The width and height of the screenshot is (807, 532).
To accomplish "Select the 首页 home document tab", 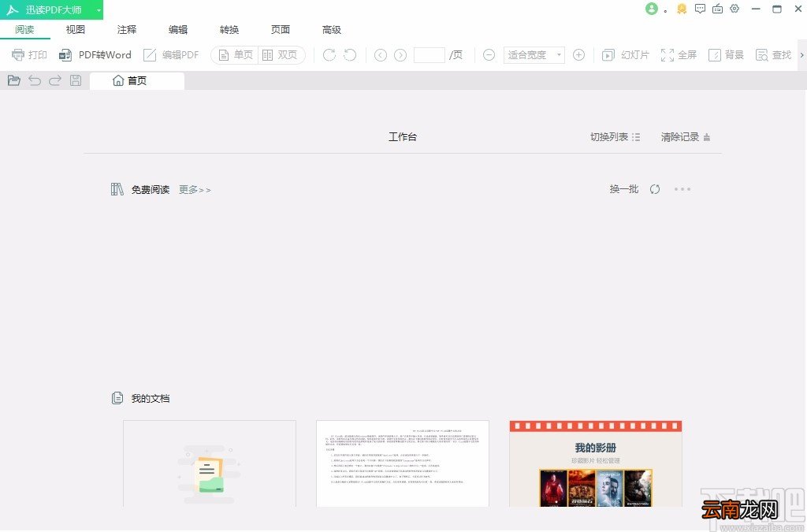I will pos(137,80).
